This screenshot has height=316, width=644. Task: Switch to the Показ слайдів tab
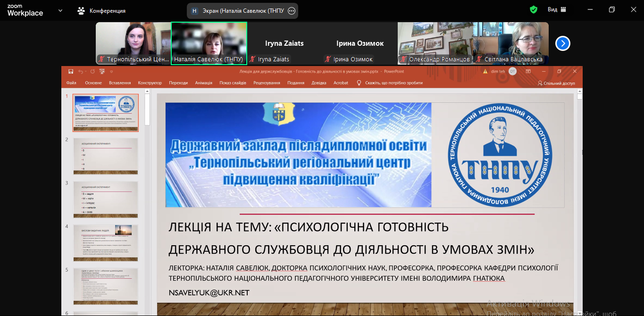pos(233,83)
